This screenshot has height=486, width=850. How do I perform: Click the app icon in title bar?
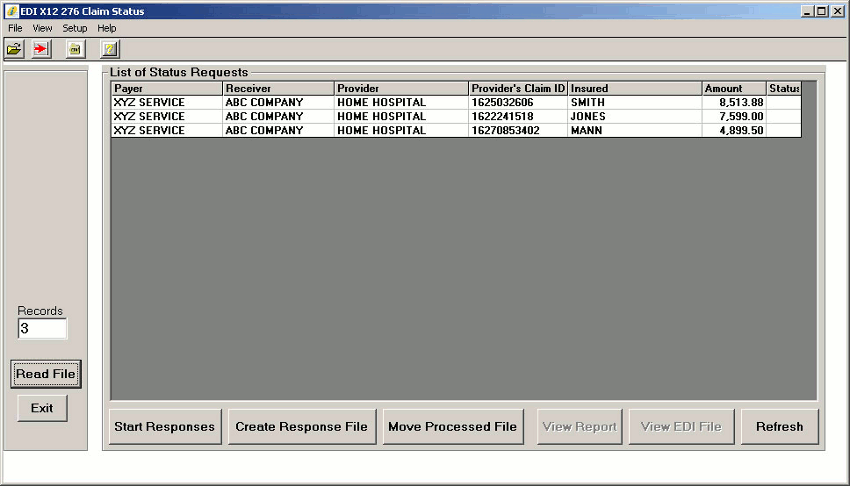pyautogui.click(x=11, y=11)
